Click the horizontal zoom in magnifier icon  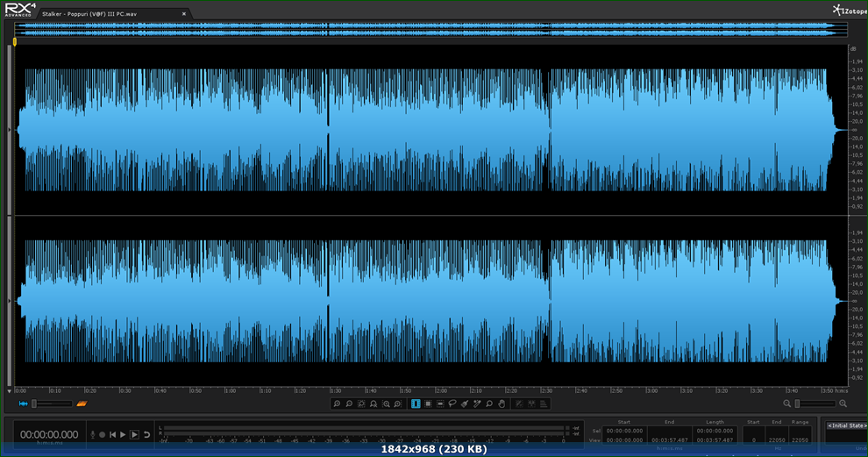pos(843,403)
